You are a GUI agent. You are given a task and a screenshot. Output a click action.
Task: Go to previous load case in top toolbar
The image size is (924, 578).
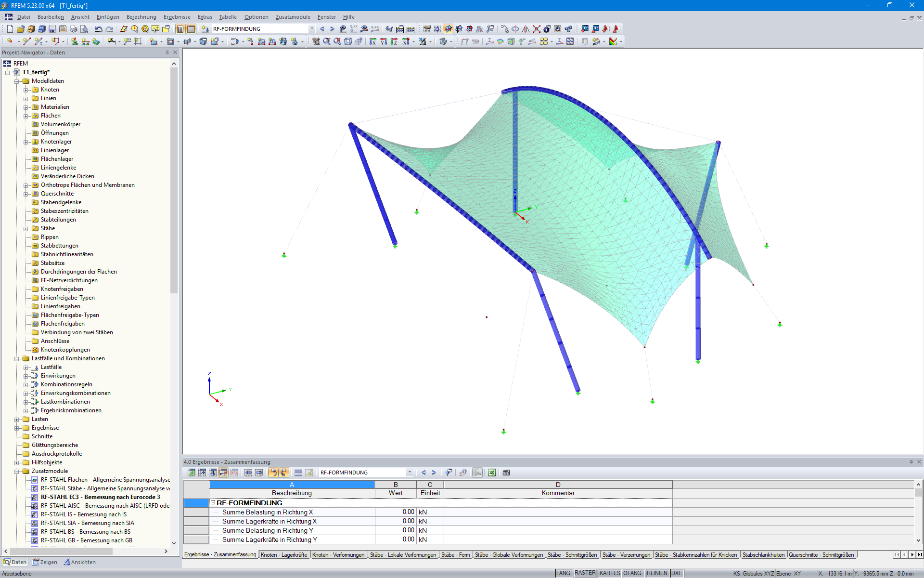click(322, 29)
